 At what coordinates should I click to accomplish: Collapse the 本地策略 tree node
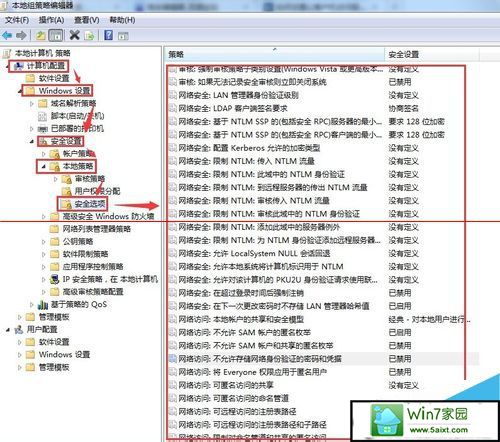(44, 166)
